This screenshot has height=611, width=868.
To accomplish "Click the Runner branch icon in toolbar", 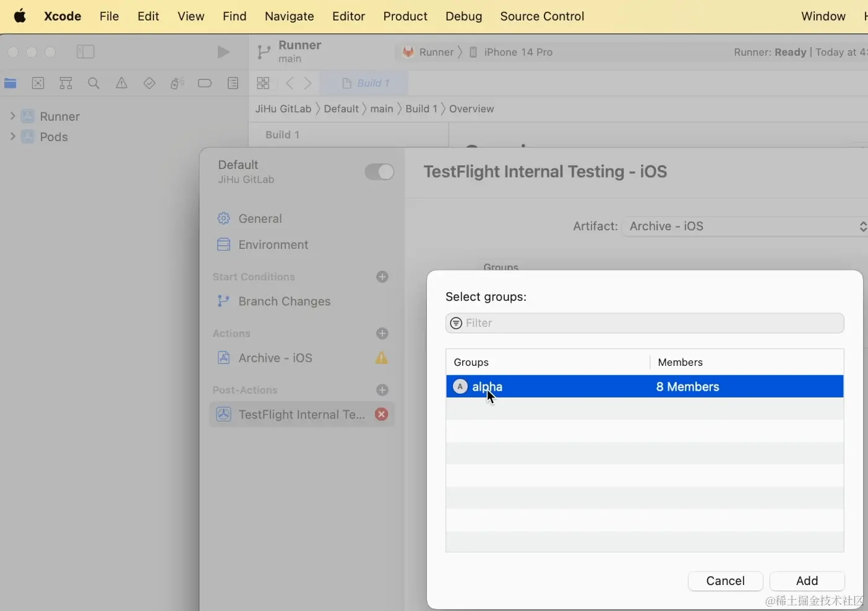I will coord(264,52).
